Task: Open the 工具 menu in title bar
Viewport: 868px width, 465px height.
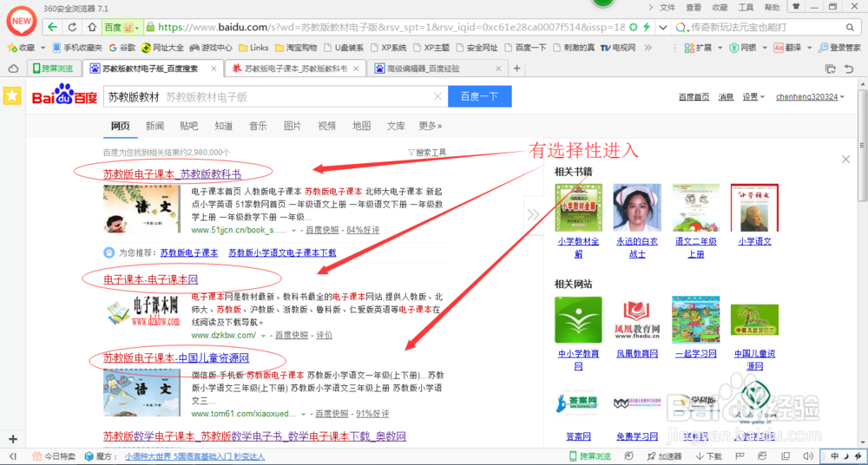Action: click(746, 7)
